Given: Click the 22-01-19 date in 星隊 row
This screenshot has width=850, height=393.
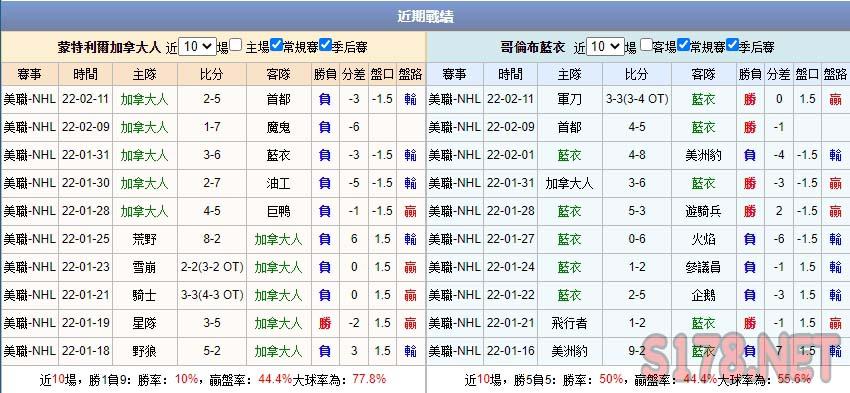Looking at the screenshot, I should (86, 323).
